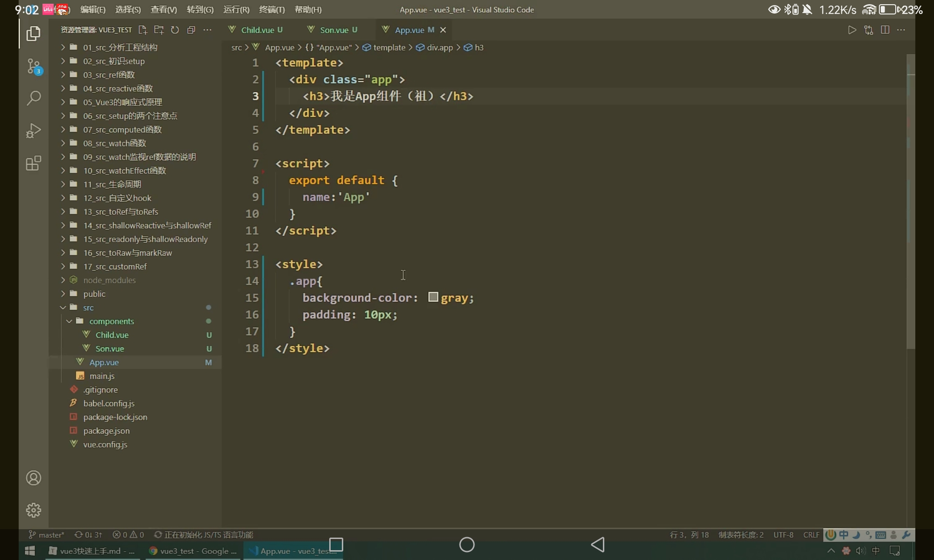Screen dimensions: 934x560
Task: Switch to the Son.vue tab
Action: click(x=334, y=30)
